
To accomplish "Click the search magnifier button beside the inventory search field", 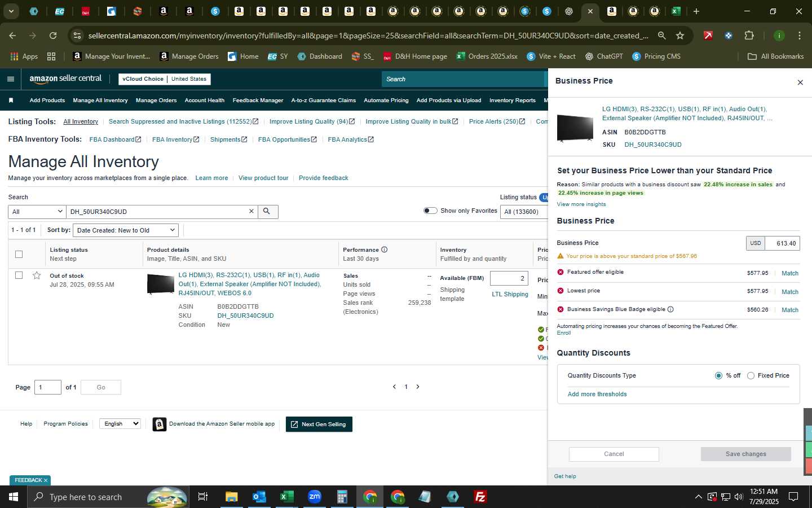I will tap(267, 211).
